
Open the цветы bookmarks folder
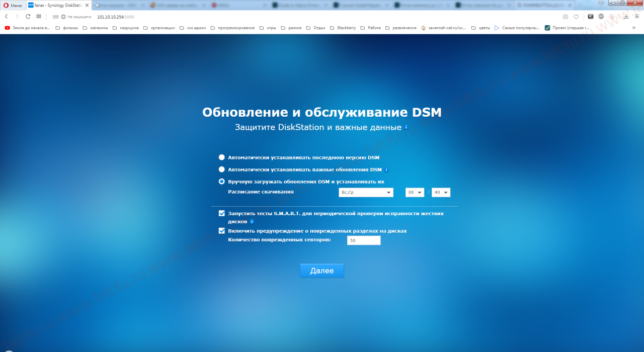coord(481,28)
